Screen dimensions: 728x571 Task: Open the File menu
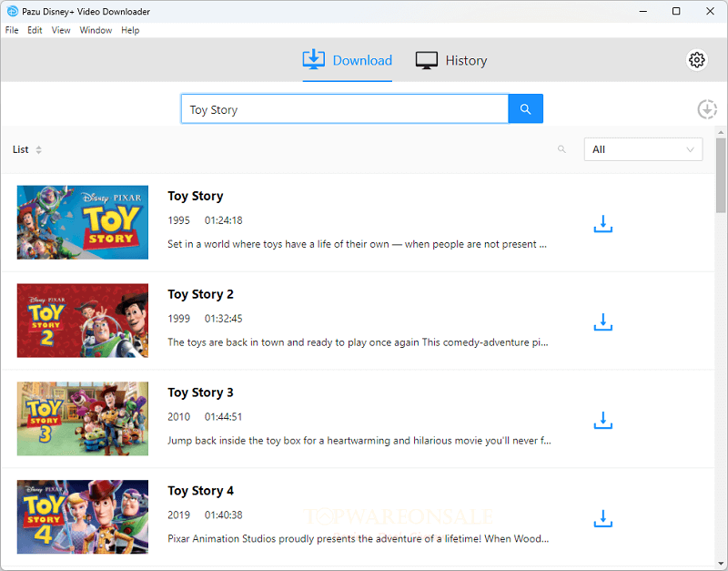click(12, 30)
